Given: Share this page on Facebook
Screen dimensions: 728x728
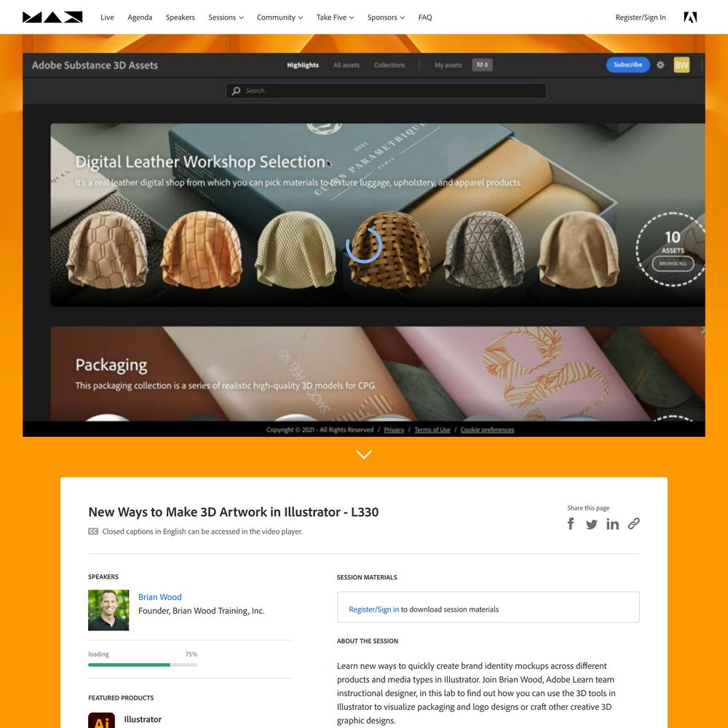Looking at the screenshot, I should pyautogui.click(x=571, y=523).
